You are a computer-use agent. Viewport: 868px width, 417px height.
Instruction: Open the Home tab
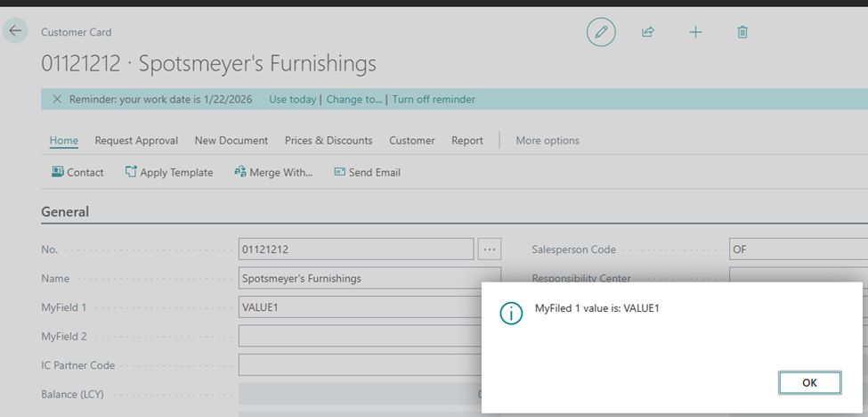point(64,141)
